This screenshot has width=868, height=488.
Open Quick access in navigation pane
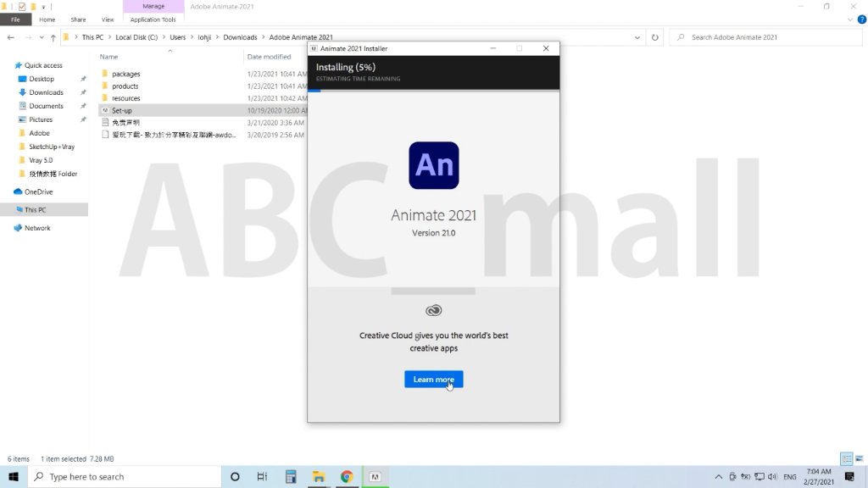coord(43,65)
